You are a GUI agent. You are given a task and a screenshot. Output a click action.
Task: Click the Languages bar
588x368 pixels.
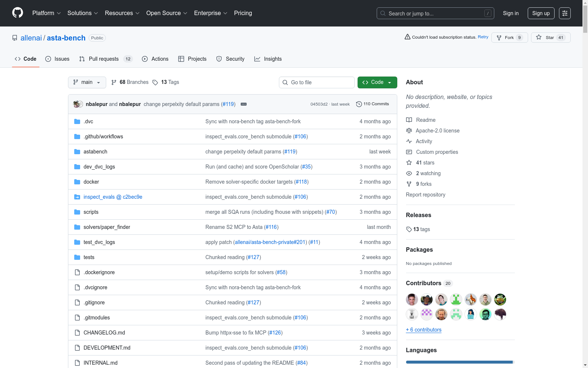click(x=460, y=362)
